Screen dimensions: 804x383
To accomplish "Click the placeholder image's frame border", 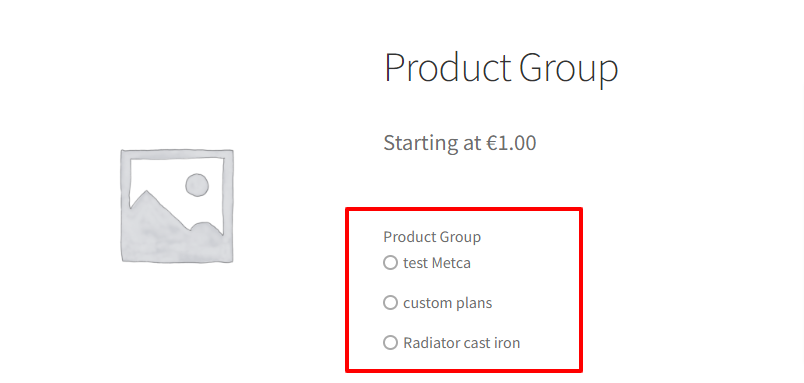I will tap(125, 206).
